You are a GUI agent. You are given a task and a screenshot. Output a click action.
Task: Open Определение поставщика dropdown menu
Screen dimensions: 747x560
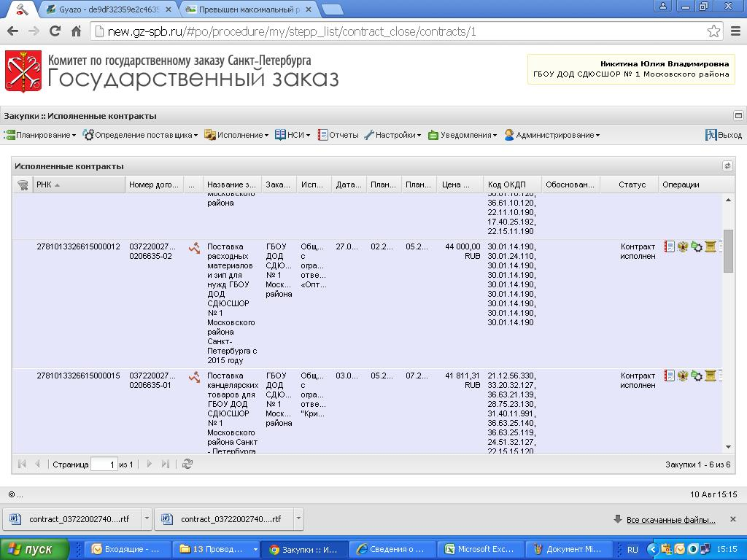140,135
